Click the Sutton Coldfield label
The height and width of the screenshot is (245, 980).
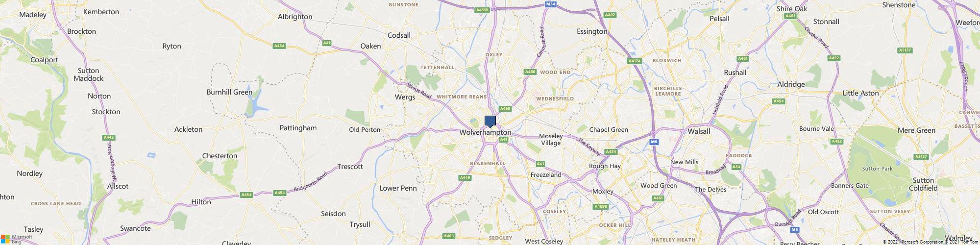[x=923, y=184]
